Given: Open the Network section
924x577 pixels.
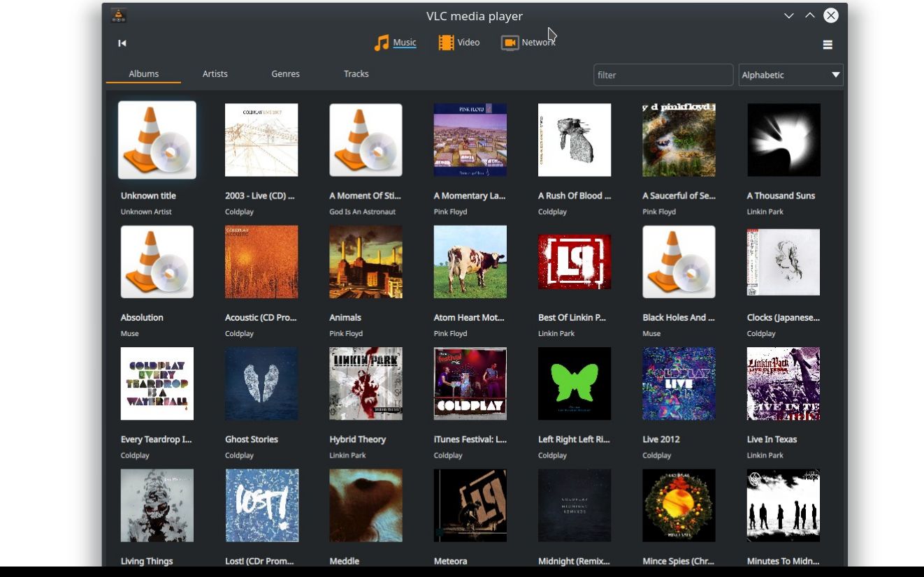Looking at the screenshot, I should [528, 43].
